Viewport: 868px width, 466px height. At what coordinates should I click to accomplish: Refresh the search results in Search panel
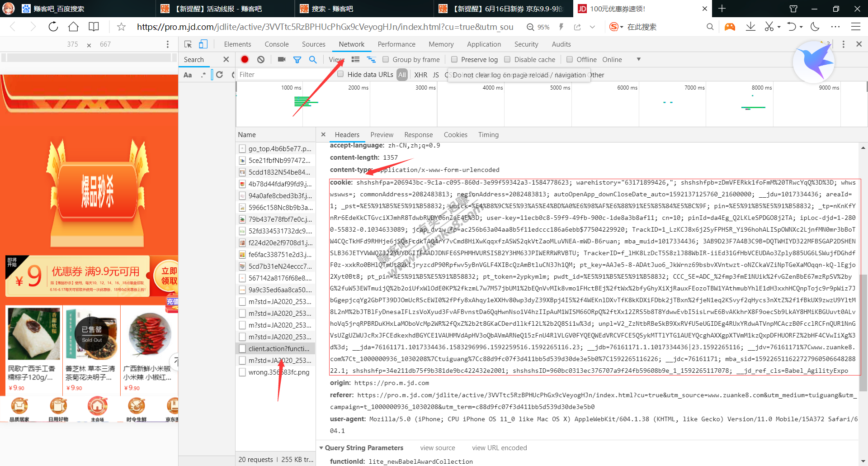point(220,75)
